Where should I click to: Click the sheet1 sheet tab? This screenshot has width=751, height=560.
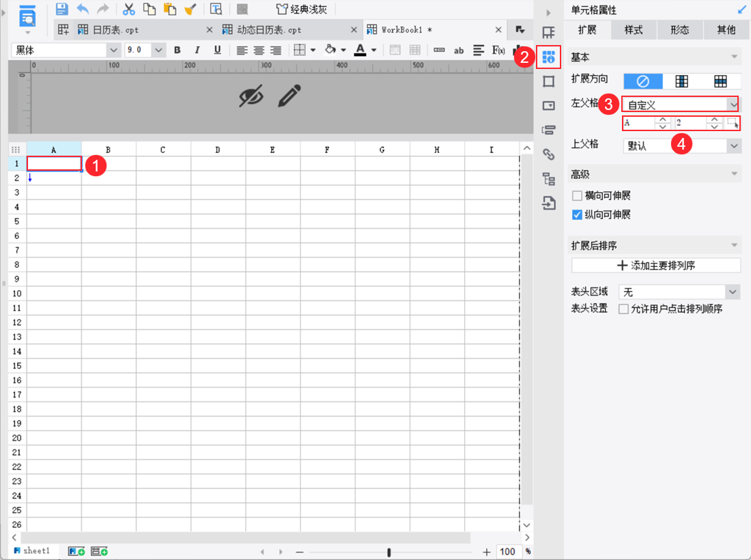pyautogui.click(x=31, y=551)
